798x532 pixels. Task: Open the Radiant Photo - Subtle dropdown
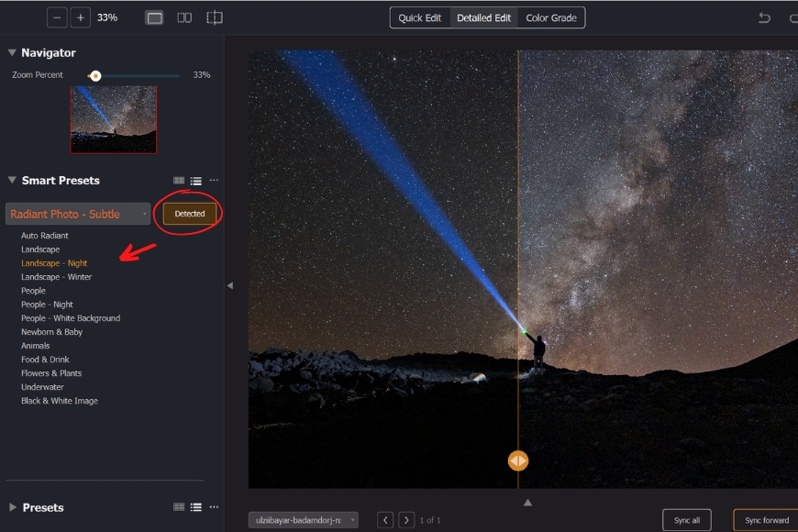pyautogui.click(x=78, y=214)
